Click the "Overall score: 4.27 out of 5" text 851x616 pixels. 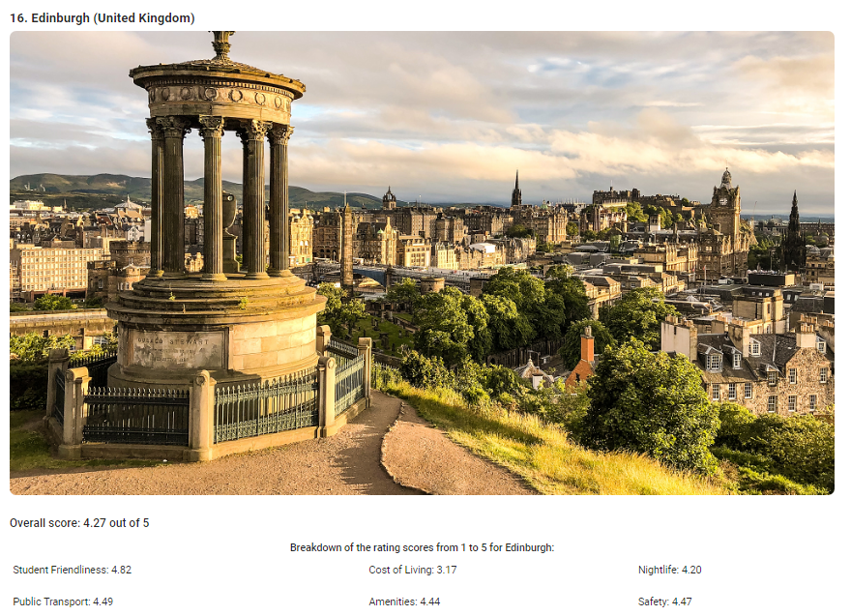(79, 522)
